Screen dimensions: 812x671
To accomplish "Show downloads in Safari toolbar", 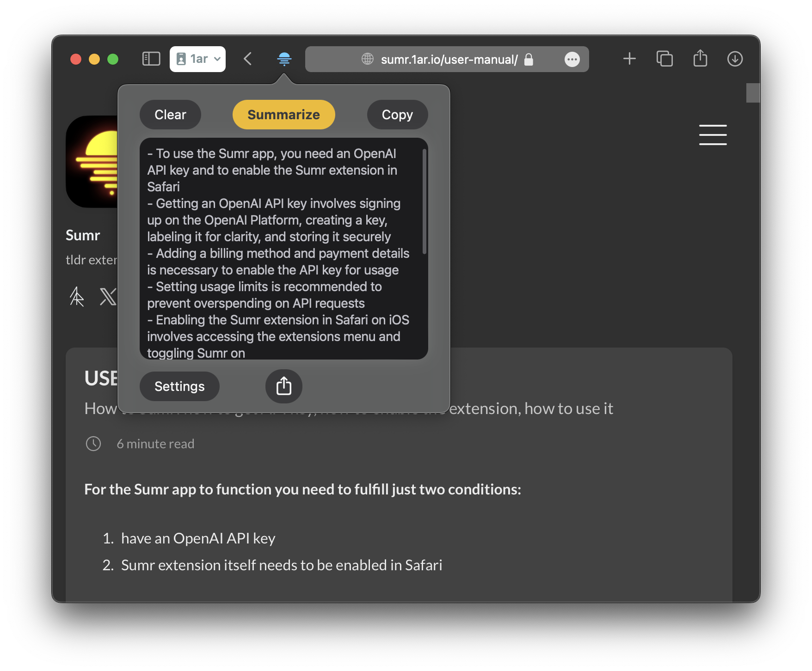I will [x=735, y=59].
